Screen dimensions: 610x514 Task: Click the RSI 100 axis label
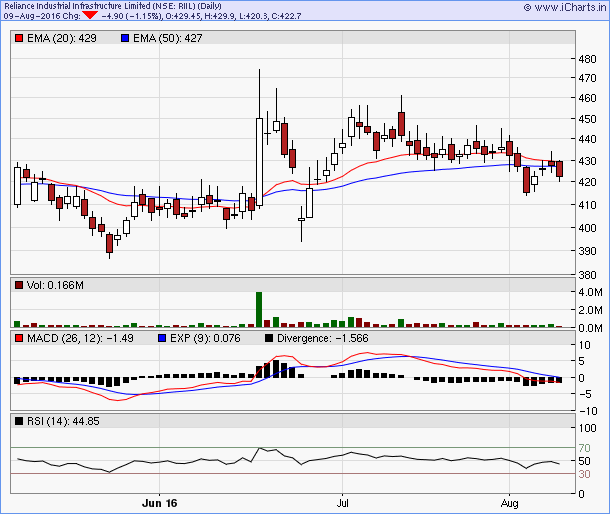coord(587,428)
